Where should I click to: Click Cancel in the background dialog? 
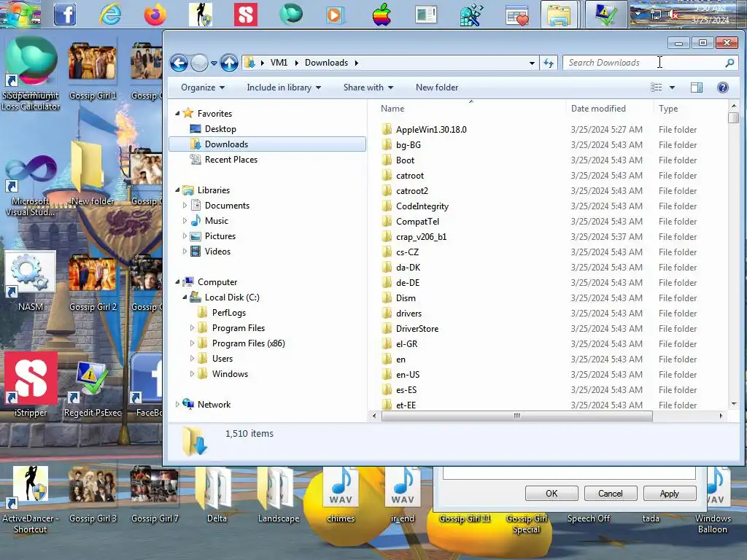611,494
